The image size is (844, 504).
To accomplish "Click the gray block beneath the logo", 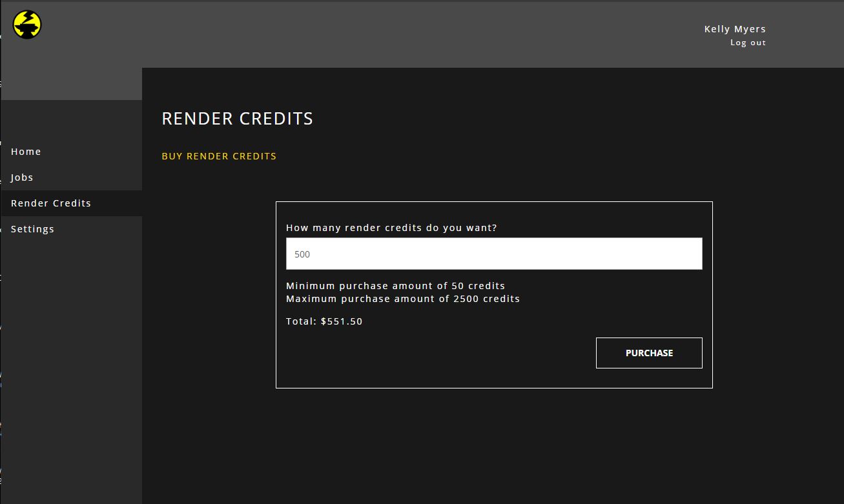I will 71,84.
